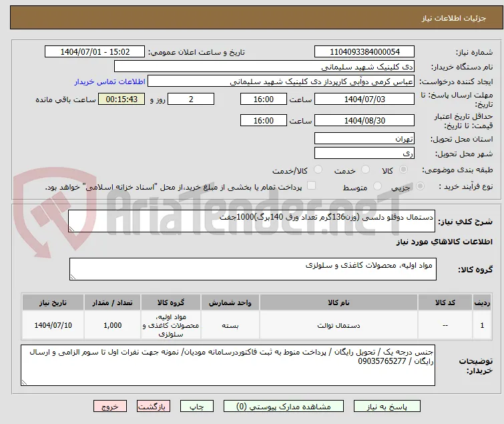Click the remaining time field 00:15:43
This screenshot has width=504, height=424.
(x=121, y=99)
